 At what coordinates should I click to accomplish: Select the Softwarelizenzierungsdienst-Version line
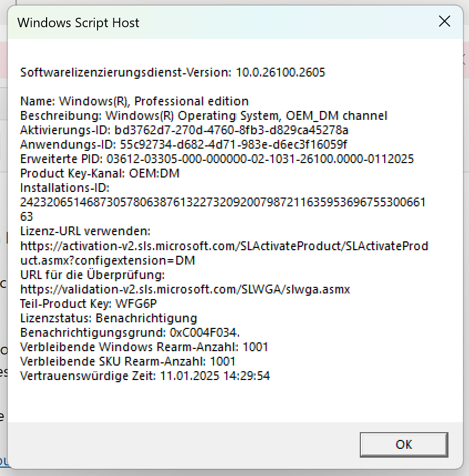(x=172, y=72)
